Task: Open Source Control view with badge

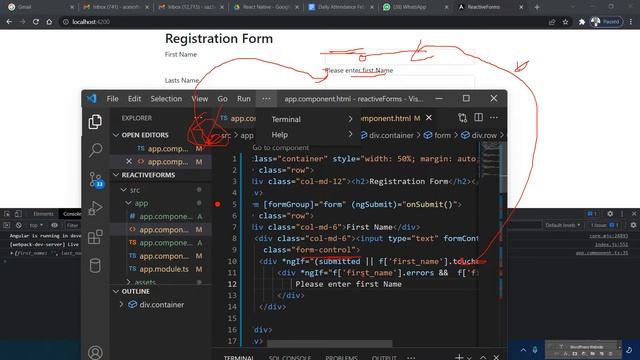Action: (96, 180)
